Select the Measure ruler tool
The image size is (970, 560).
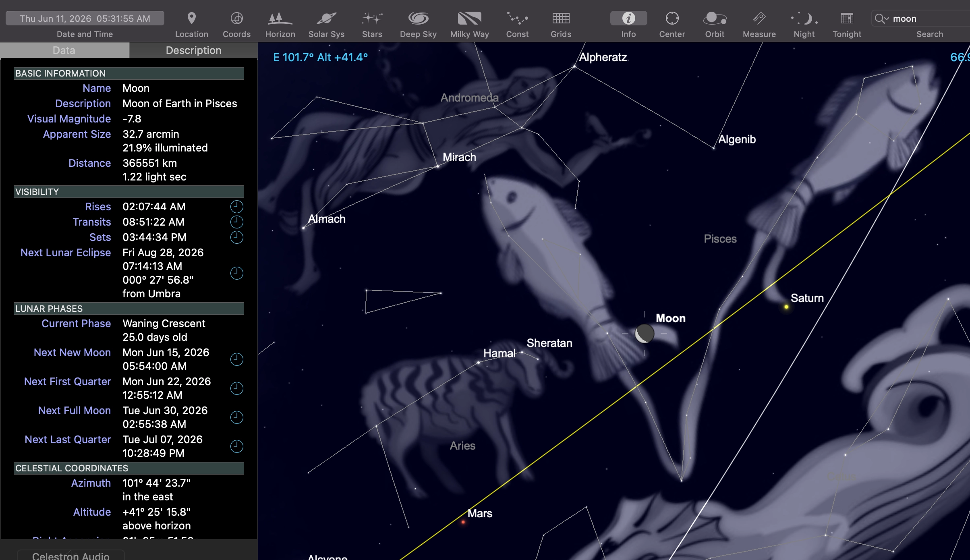click(759, 19)
